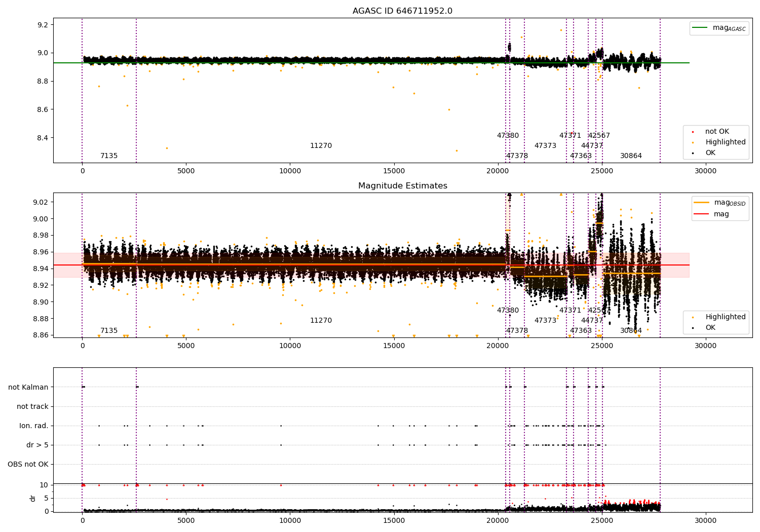Click the red 'mag' entry in middle legend
Screen dimensions: 760x532
(x=711, y=214)
